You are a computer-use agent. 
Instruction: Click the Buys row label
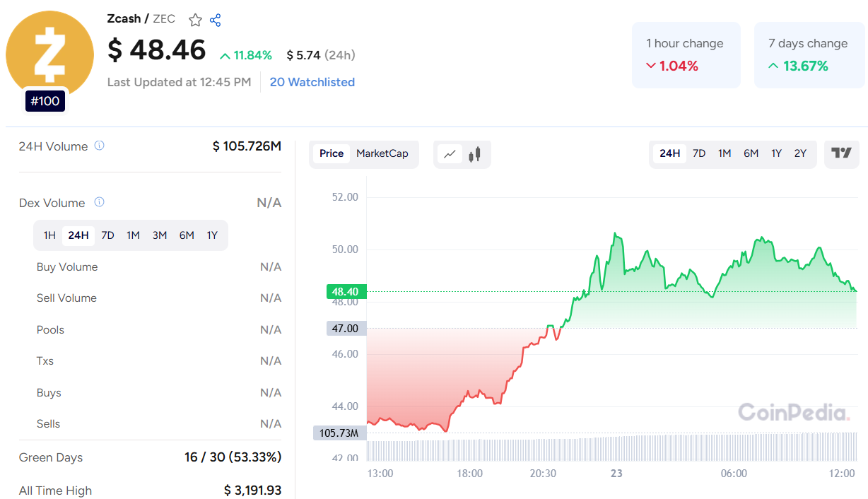tap(49, 393)
